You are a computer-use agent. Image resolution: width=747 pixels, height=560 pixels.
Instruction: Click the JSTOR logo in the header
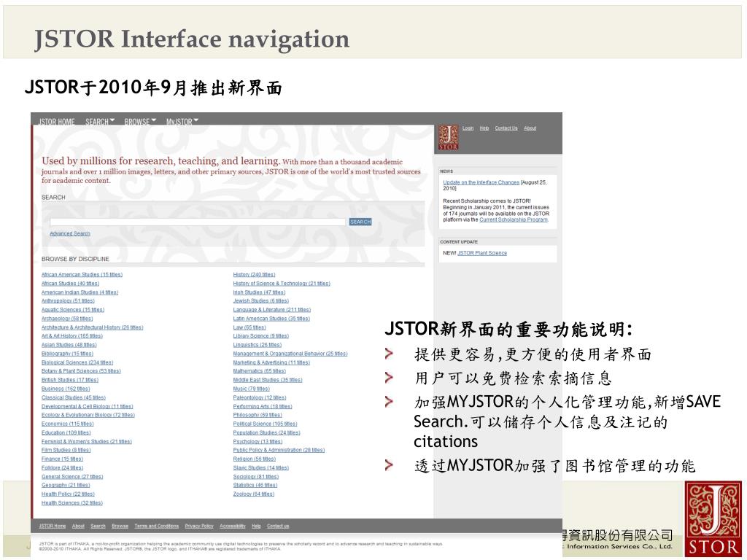click(x=448, y=138)
